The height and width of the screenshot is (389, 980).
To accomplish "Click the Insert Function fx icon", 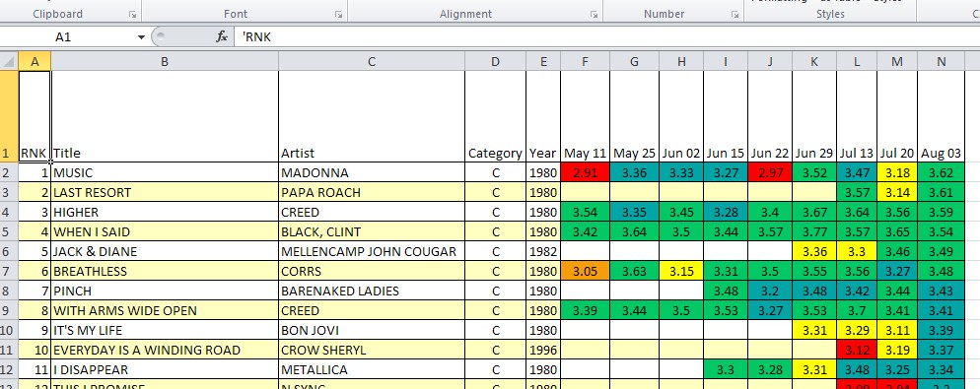I will (x=222, y=36).
